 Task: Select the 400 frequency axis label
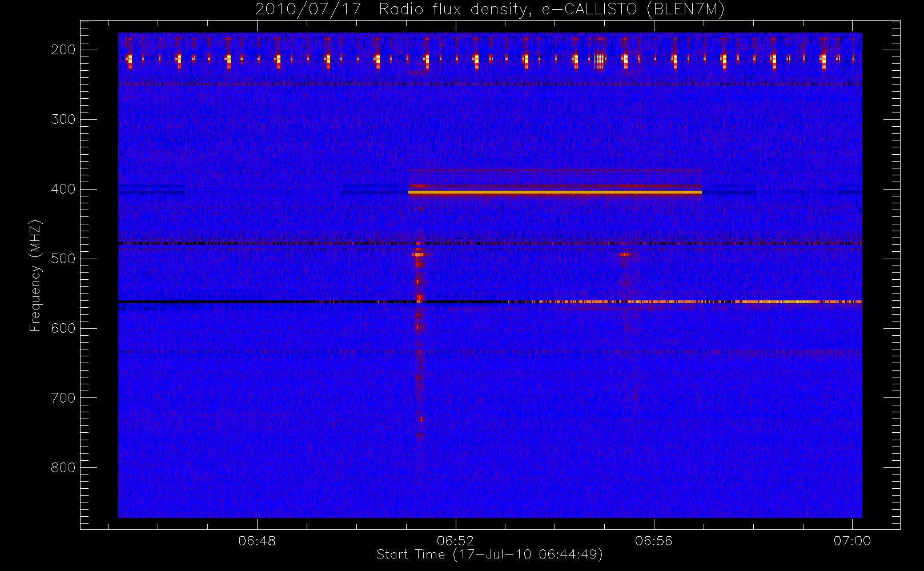tap(63, 189)
